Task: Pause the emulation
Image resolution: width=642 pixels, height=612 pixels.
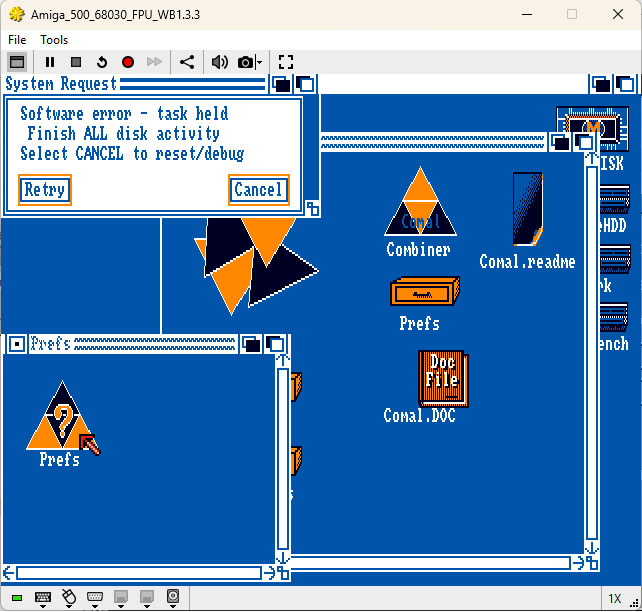Action: click(x=50, y=62)
